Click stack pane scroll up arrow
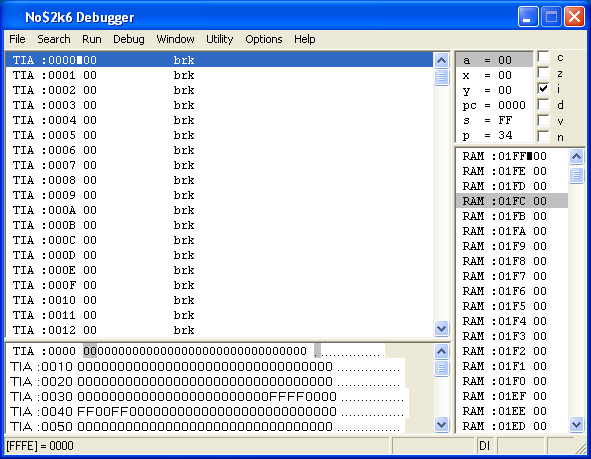The height and width of the screenshot is (459, 591). click(x=576, y=156)
